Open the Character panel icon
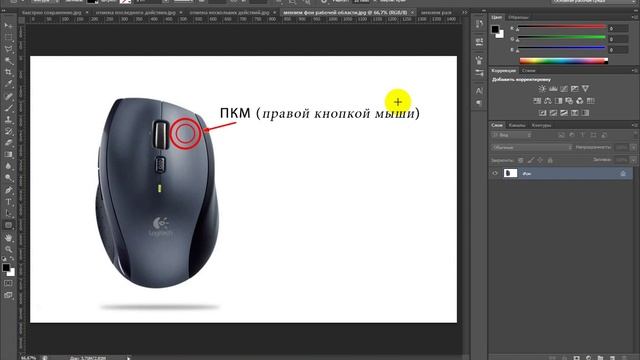This screenshot has width=640, height=360. tap(479, 91)
